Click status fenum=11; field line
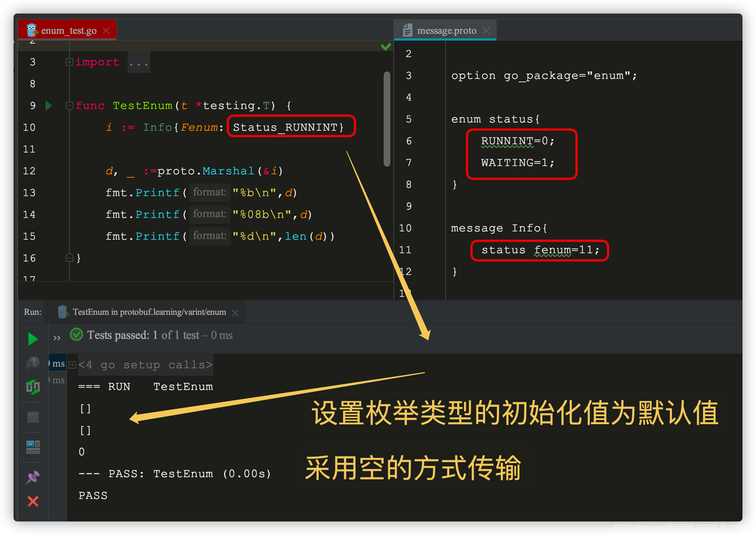 point(541,250)
